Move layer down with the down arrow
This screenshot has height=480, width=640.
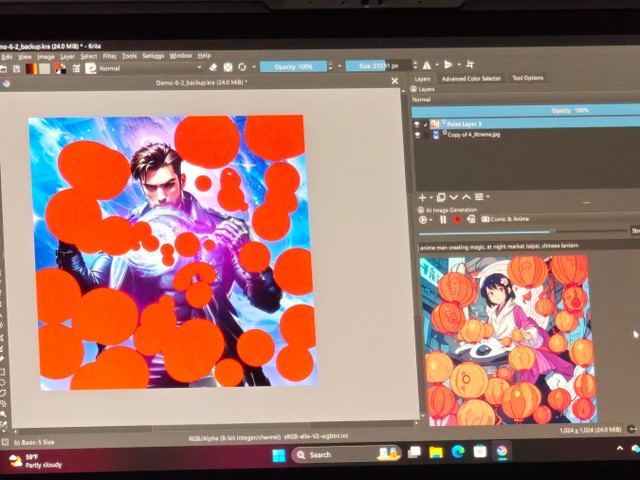(x=453, y=198)
